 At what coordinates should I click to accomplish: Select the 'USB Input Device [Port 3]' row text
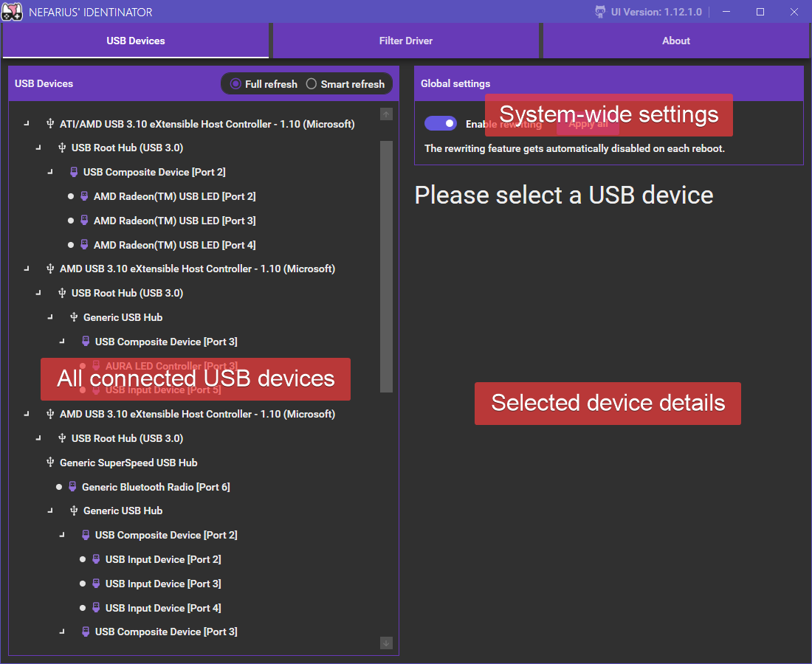pos(163,584)
